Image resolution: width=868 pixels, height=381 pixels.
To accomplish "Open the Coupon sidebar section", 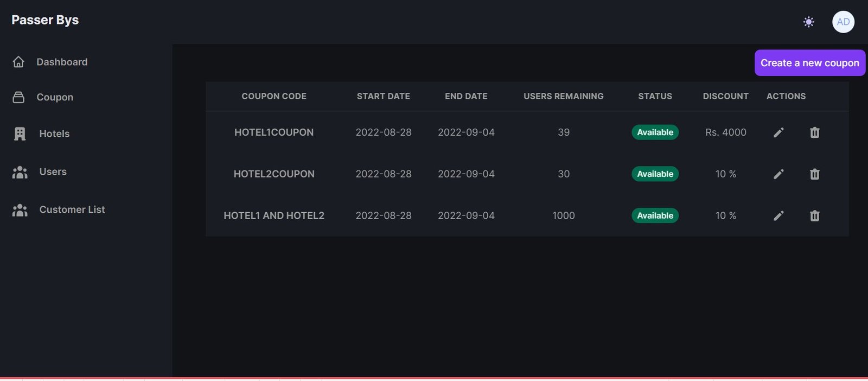I will coord(54,97).
